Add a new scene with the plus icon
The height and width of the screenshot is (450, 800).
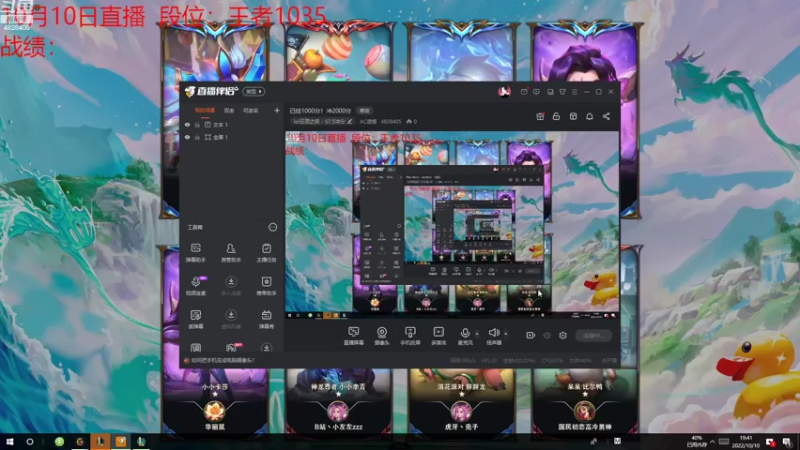[x=277, y=110]
